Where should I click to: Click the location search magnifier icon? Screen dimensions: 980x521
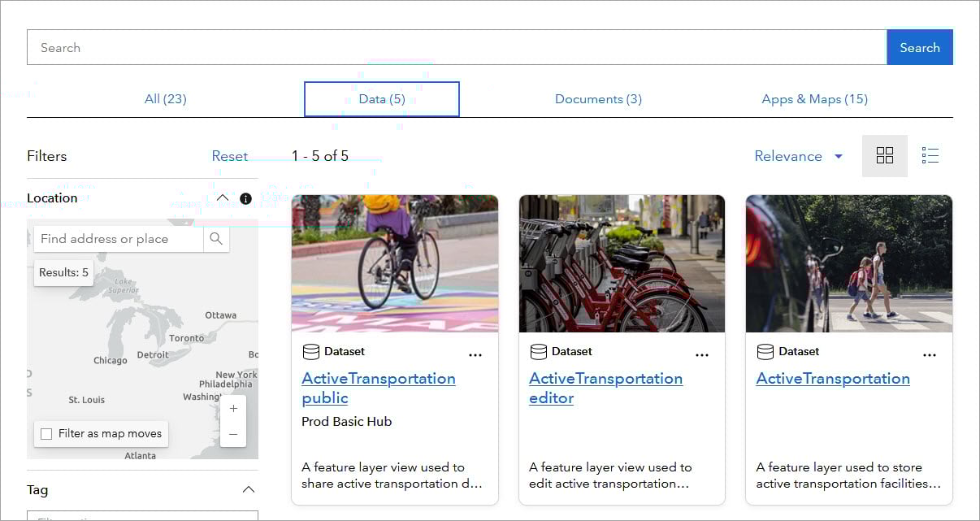coord(216,239)
